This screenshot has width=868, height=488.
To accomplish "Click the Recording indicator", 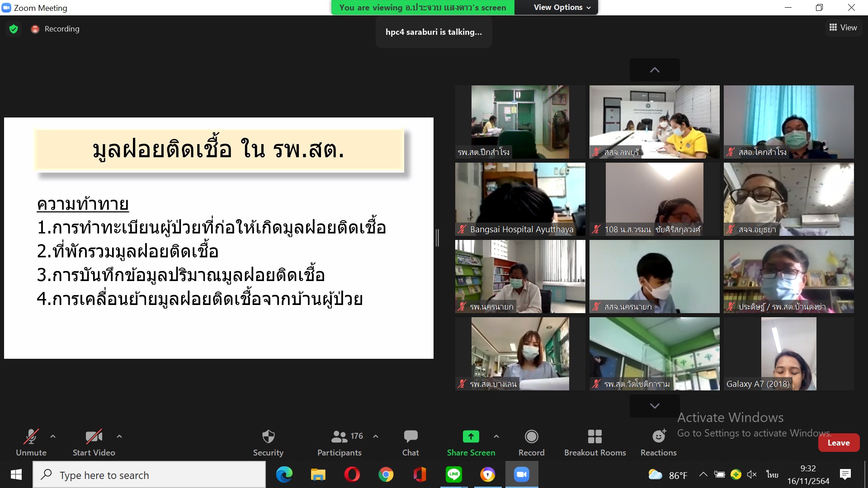I will pyautogui.click(x=55, y=29).
